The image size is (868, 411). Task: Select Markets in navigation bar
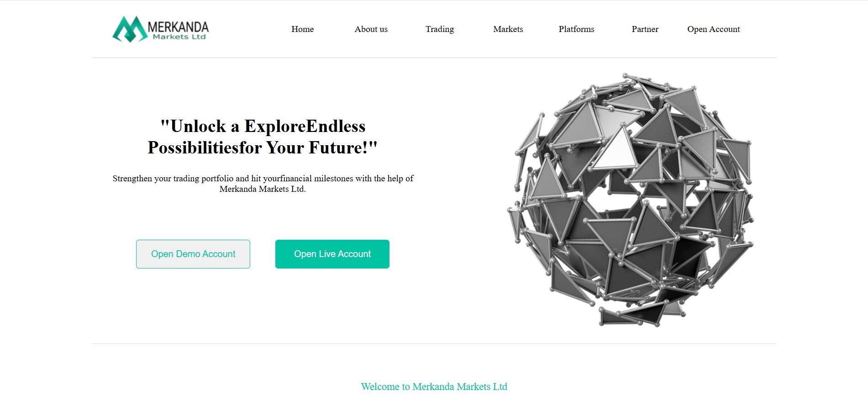508,29
